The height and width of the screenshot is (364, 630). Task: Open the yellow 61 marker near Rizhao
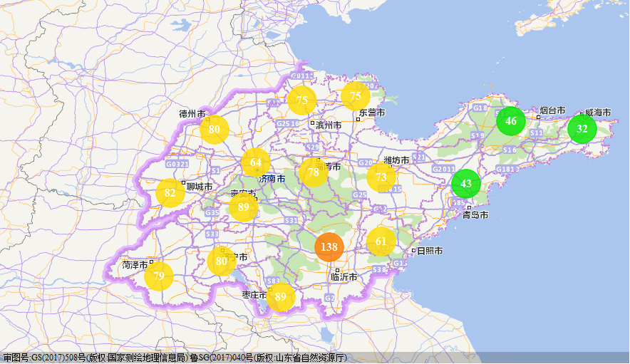pyautogui.click(x=381, y=241)
